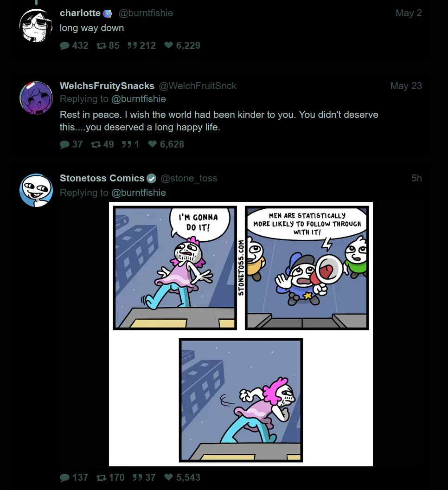This screenshot has width=448, height=490.
Task: Click the reply icon on charlotte's tweet
Action: (x=64, y=45)
